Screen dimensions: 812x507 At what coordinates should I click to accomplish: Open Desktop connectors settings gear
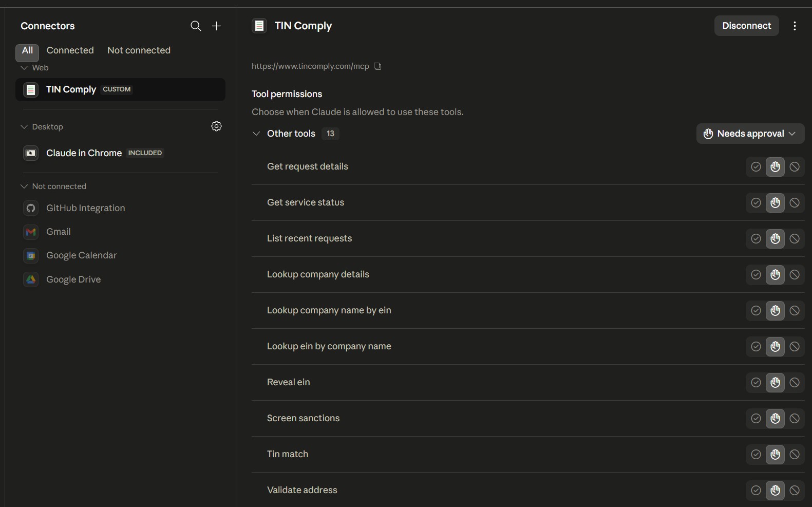217,126
